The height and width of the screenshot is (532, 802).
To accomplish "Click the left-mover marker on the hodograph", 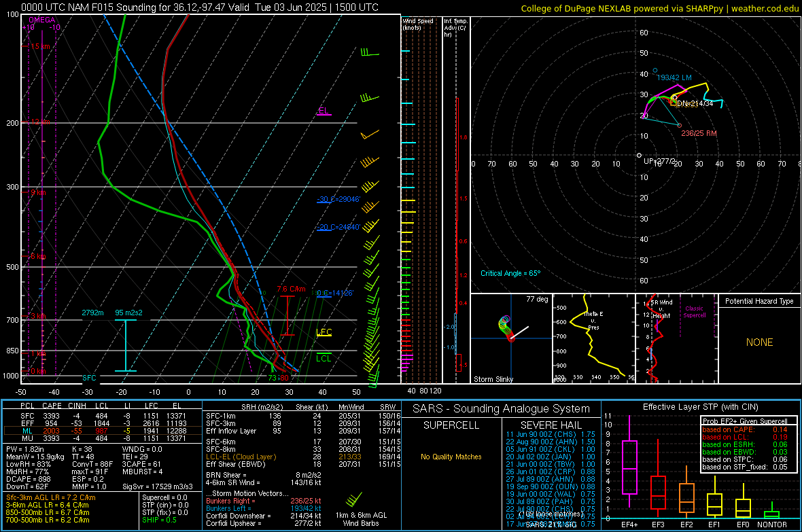I will 655,71.
